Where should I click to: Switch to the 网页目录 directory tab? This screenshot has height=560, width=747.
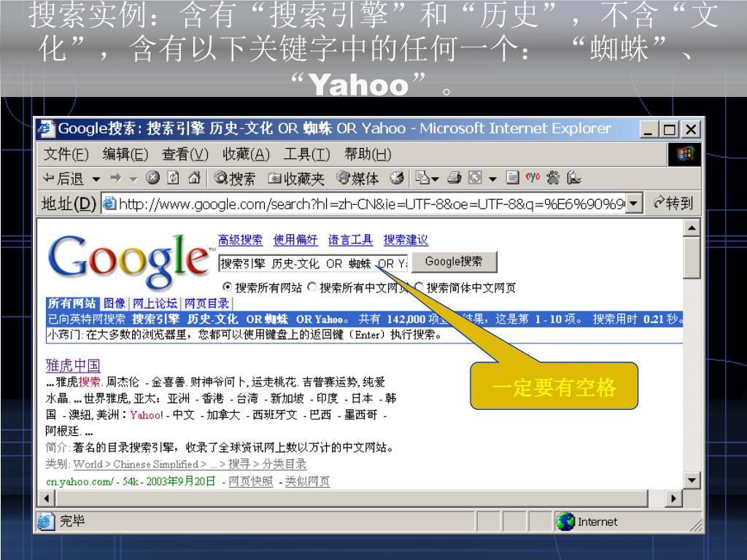(206, 303)
